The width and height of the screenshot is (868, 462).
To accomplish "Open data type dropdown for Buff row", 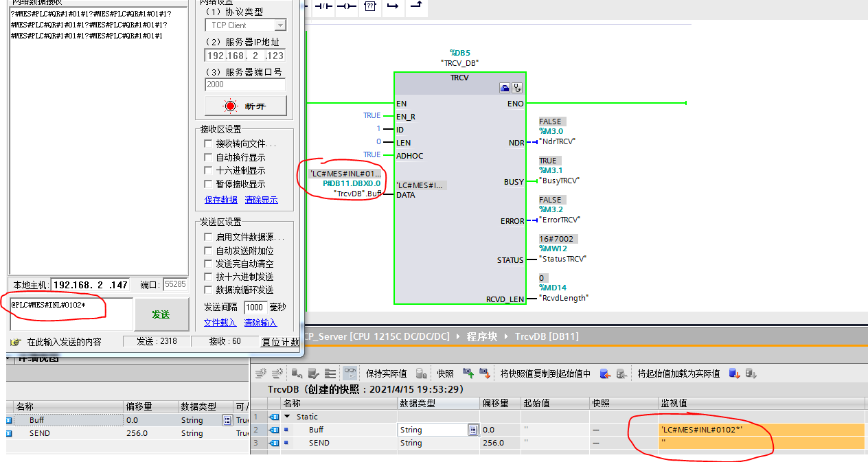I will [472, 430].
